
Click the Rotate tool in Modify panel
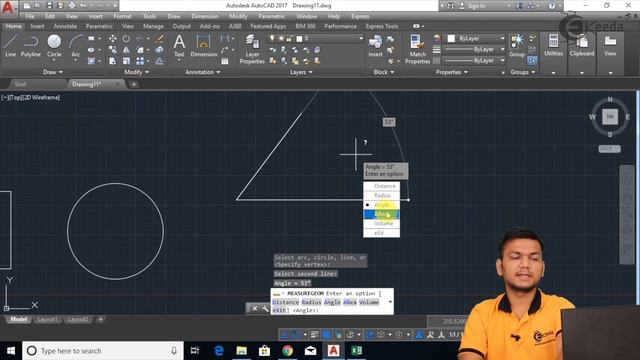point(126,39)
